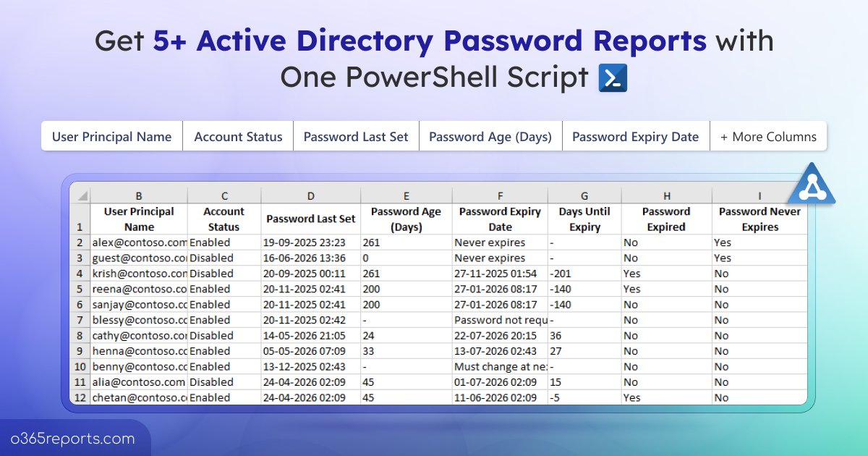Click the '20-09-2025 00:11' cell
The width and height of the screenshot is (868, 456).
[311, 274]
